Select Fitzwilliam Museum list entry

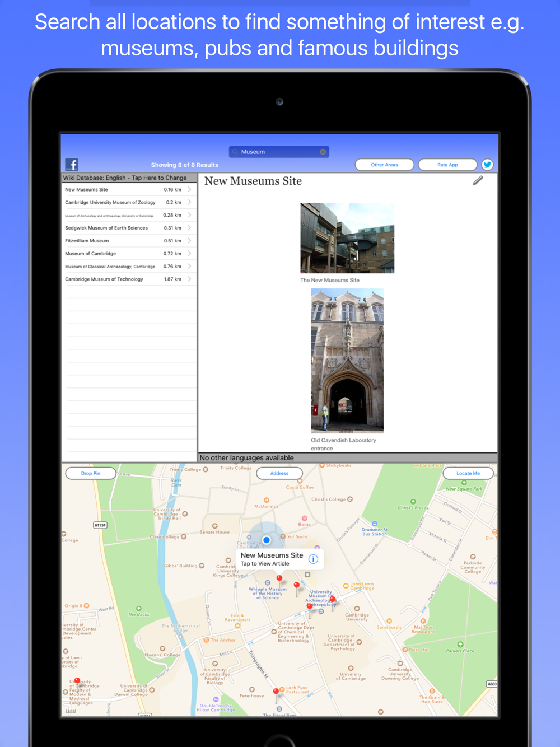pos(129,241)
